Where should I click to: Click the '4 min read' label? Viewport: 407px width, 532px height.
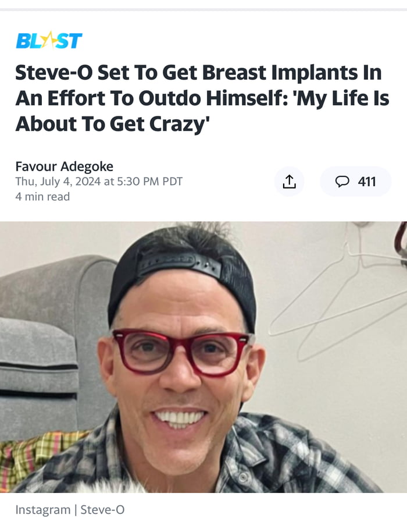pos(42,197)
